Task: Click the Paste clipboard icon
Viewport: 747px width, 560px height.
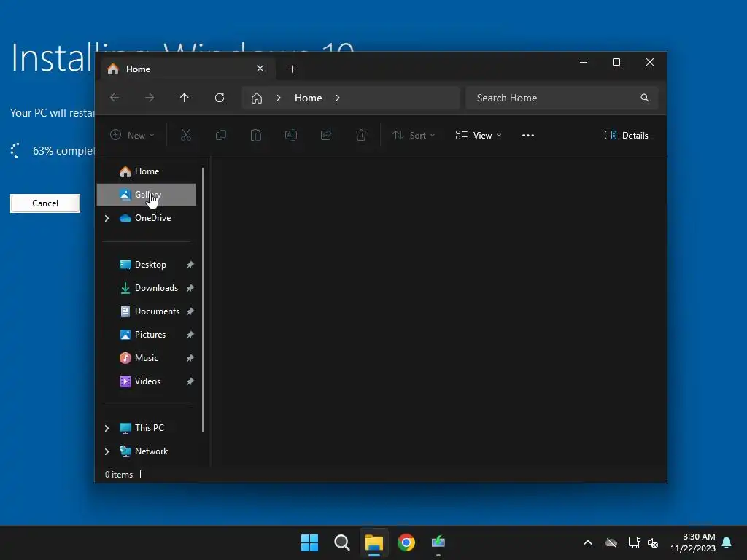Action: point(256,135)
